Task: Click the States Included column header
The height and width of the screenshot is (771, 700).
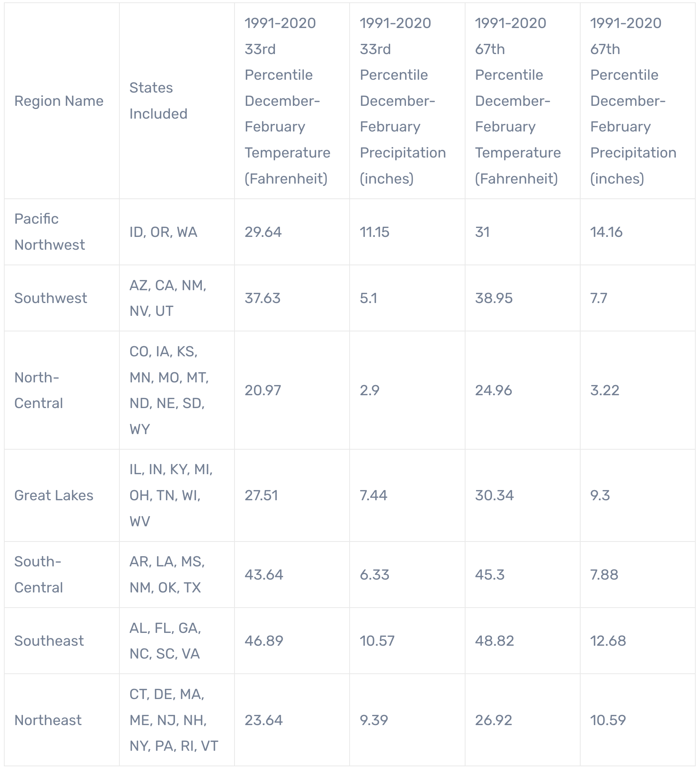Action: (x=158, y=101)
